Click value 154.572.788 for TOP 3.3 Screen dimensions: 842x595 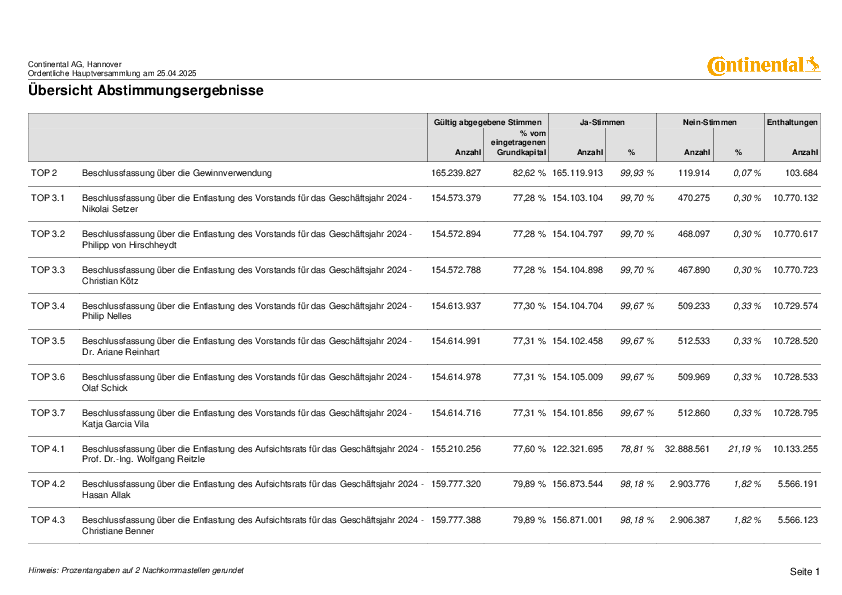[x=456, y=270]
